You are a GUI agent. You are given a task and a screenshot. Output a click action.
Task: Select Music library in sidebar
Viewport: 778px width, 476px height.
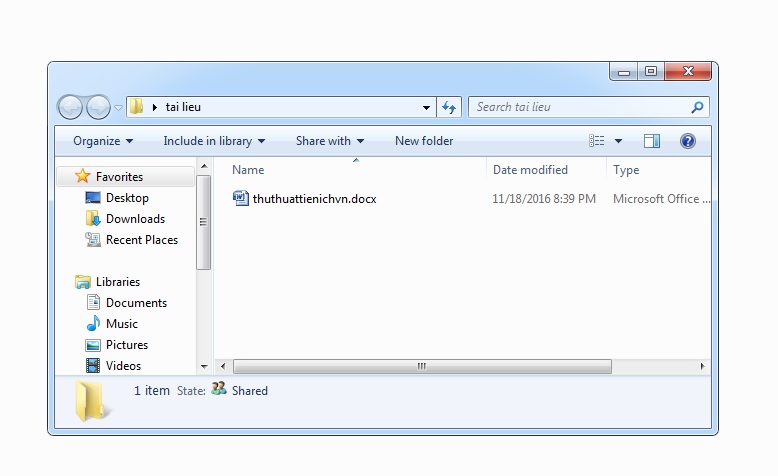[121, 324]
